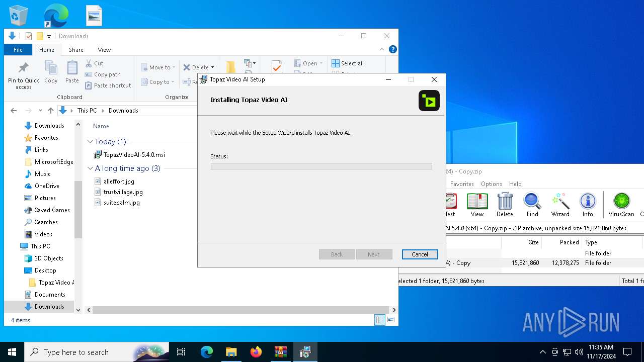Open the Copy to dropdown
The width and height of the screenshot is (644, 362).
pos(157,82)
